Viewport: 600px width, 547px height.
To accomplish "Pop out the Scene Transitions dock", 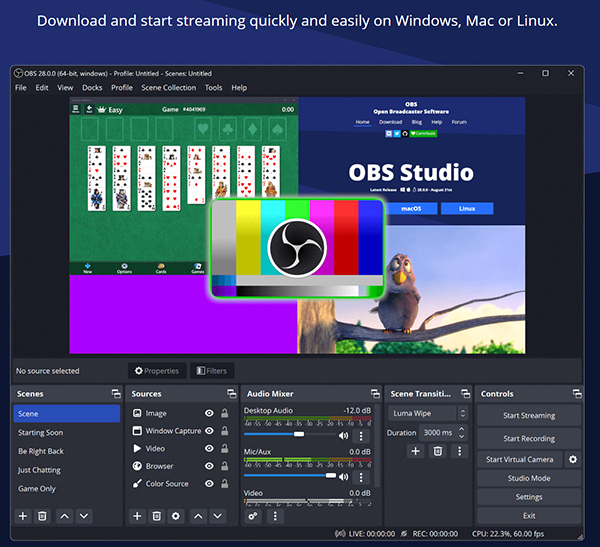I will coord(465,394).
